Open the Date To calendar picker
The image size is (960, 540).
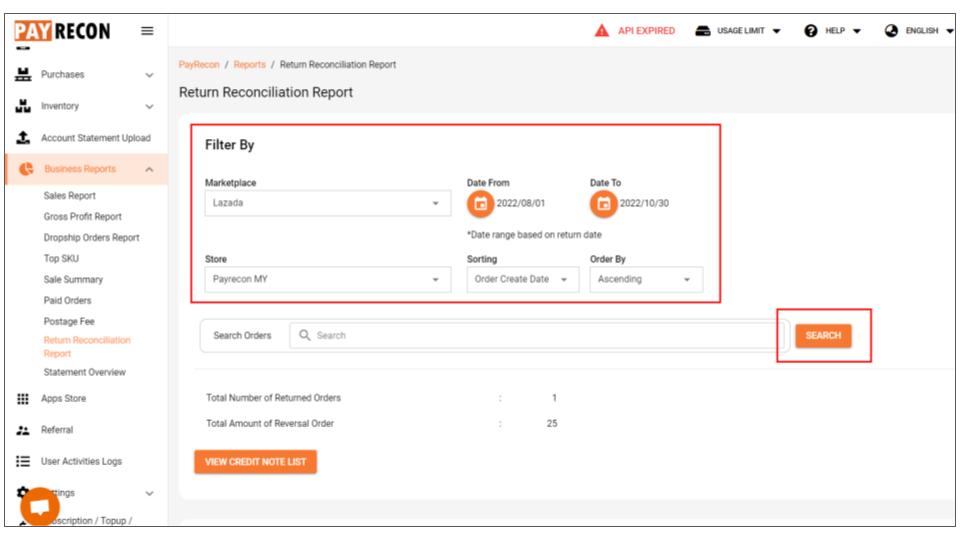pos(604,204)
